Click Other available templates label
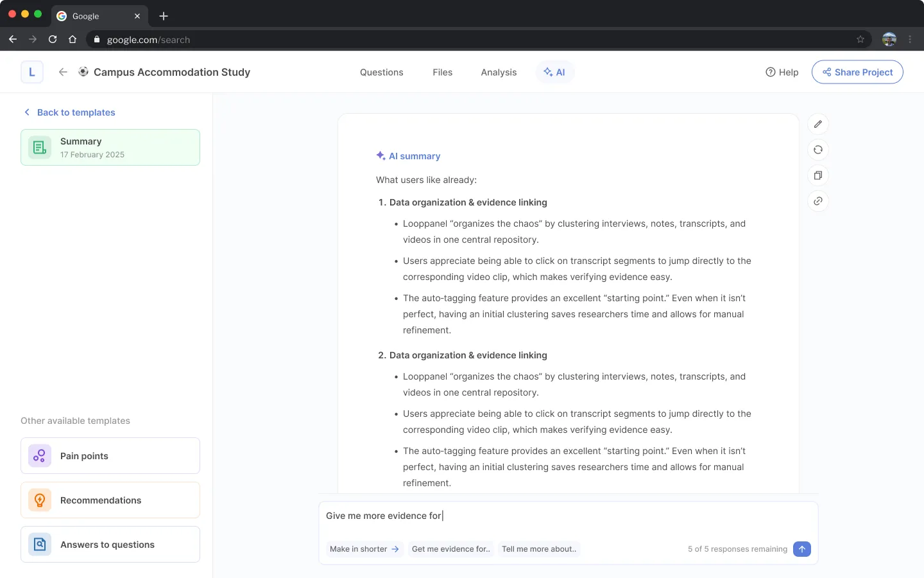924x578 pixels. coord(75,421)
